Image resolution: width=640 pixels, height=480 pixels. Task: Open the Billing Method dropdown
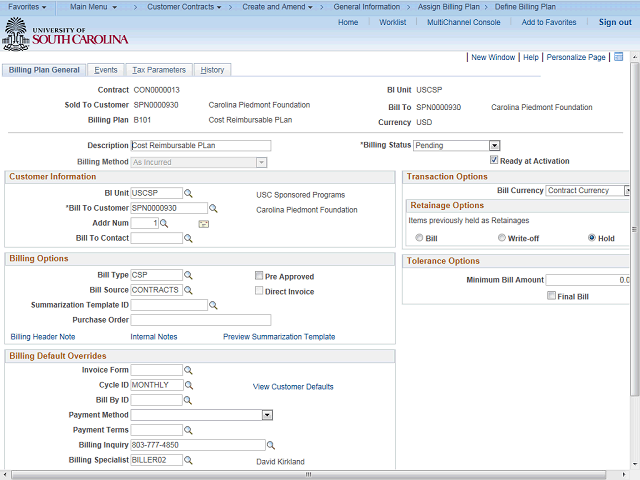[x=261, y=162]
